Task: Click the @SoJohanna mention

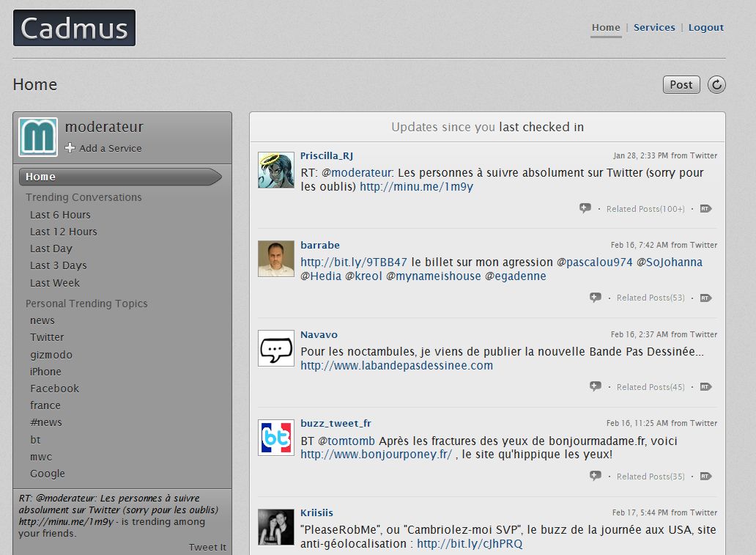Action: (x=670, y=262)
